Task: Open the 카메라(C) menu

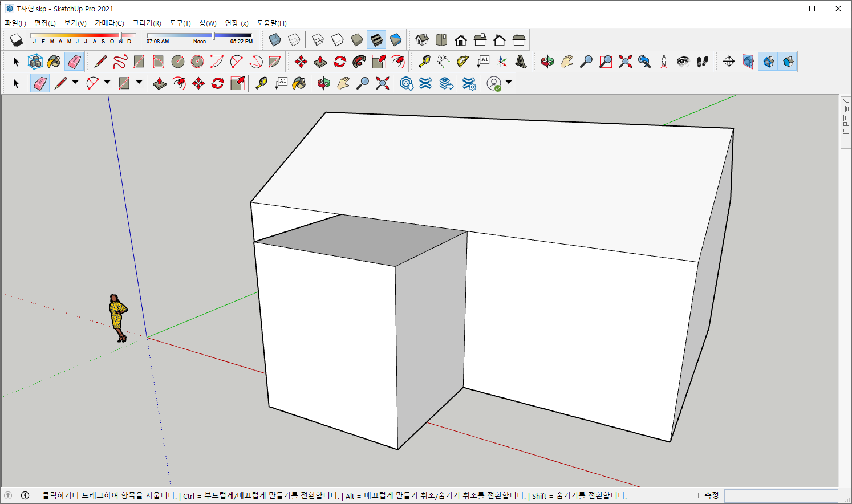Action: (109, 23)
